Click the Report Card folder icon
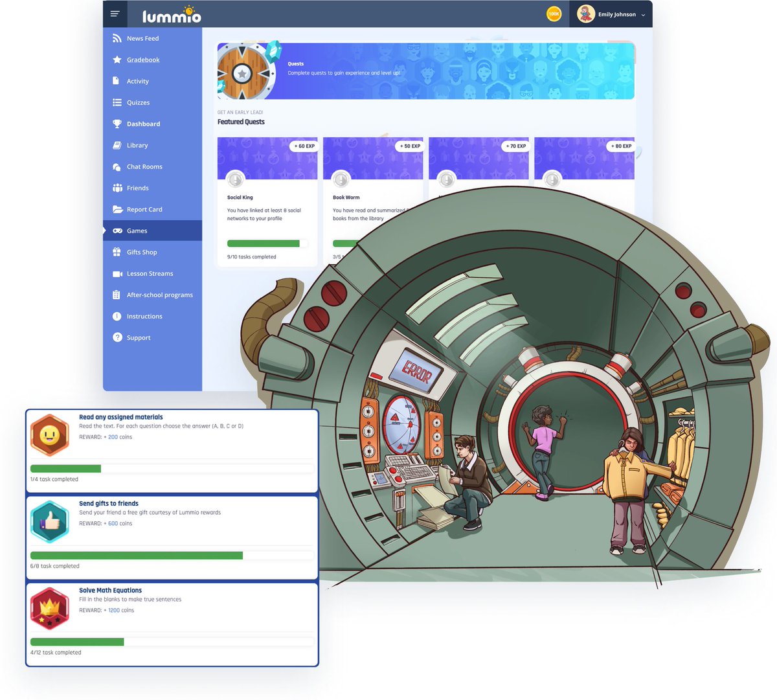 click(117, 209)
